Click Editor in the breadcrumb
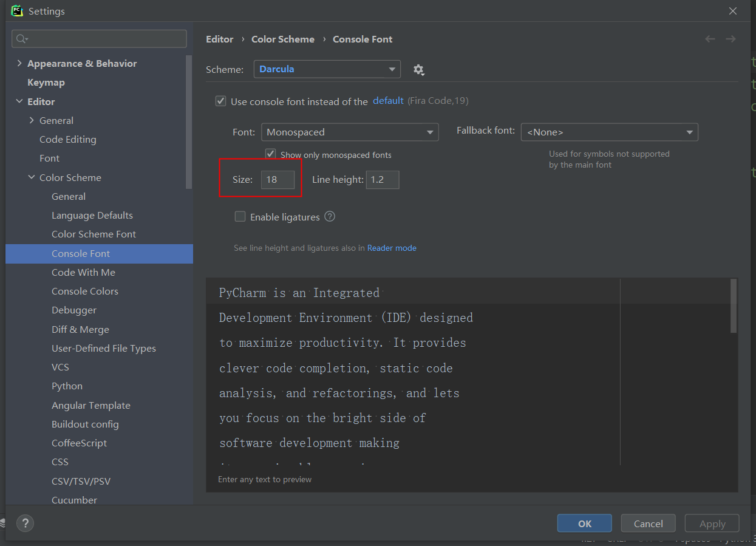The image size is (756, 546). (219, 39)
